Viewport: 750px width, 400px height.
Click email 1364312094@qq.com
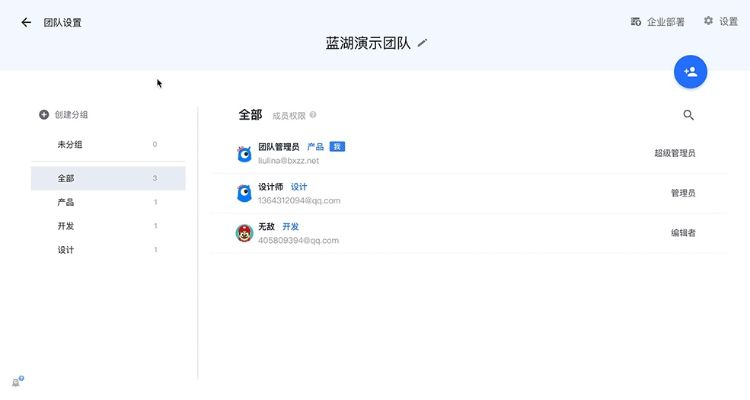pos(299,200)
